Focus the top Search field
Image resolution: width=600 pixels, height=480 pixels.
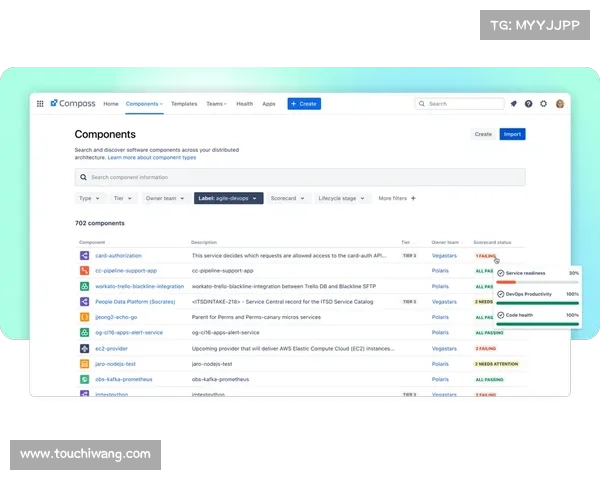click(x=459, y=104)
